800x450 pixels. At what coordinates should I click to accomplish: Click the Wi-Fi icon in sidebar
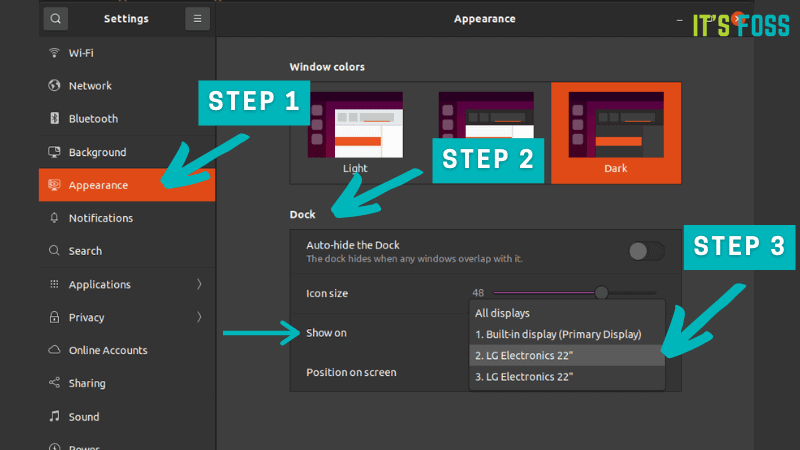54,52
